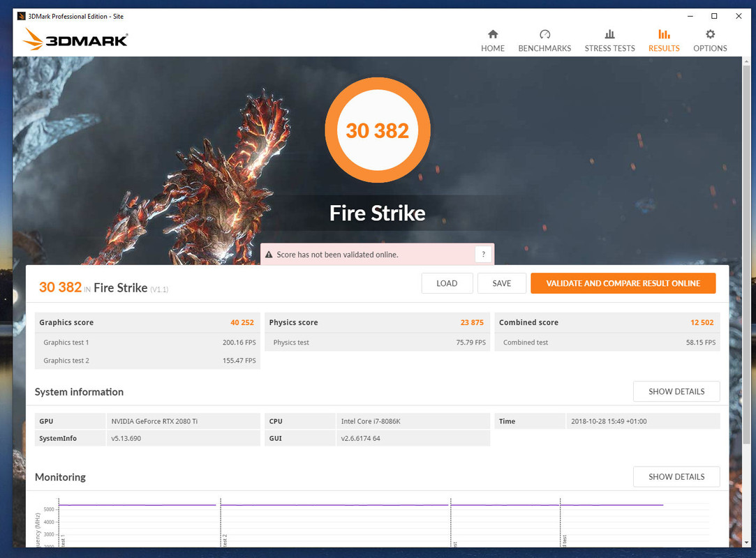The image size is (756, 558).
Task: Click the Combined score value 12 502
Action: point(702,322)
